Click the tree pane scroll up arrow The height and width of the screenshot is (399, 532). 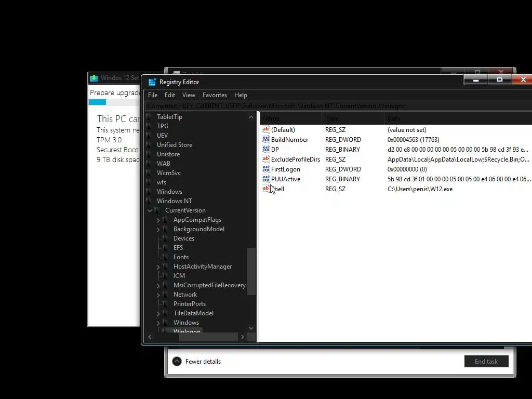[251, 117]
